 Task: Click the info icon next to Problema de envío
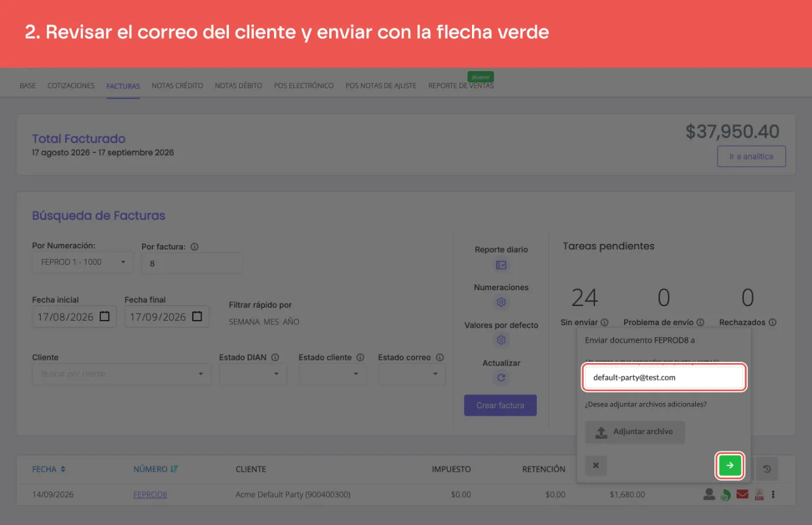[700, 322]
